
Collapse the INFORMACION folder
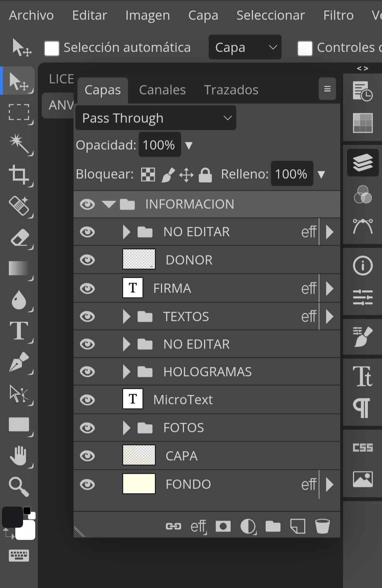pos(109,204)
